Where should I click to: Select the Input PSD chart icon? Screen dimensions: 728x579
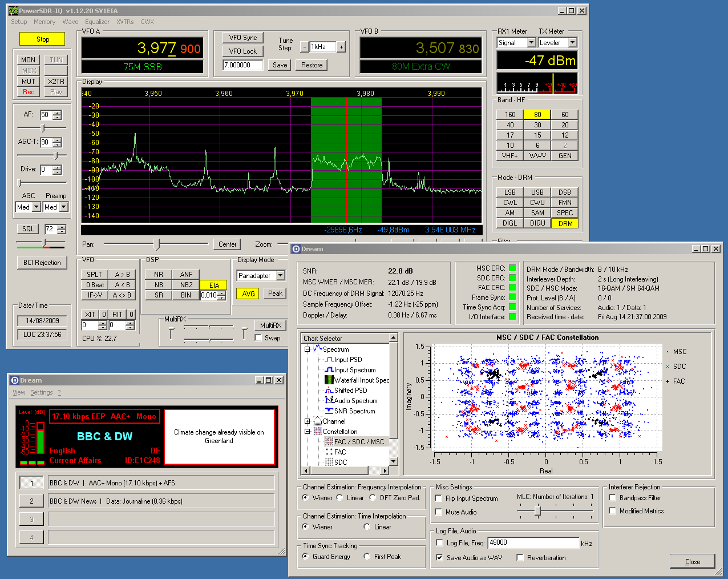(x=329, y=360)
